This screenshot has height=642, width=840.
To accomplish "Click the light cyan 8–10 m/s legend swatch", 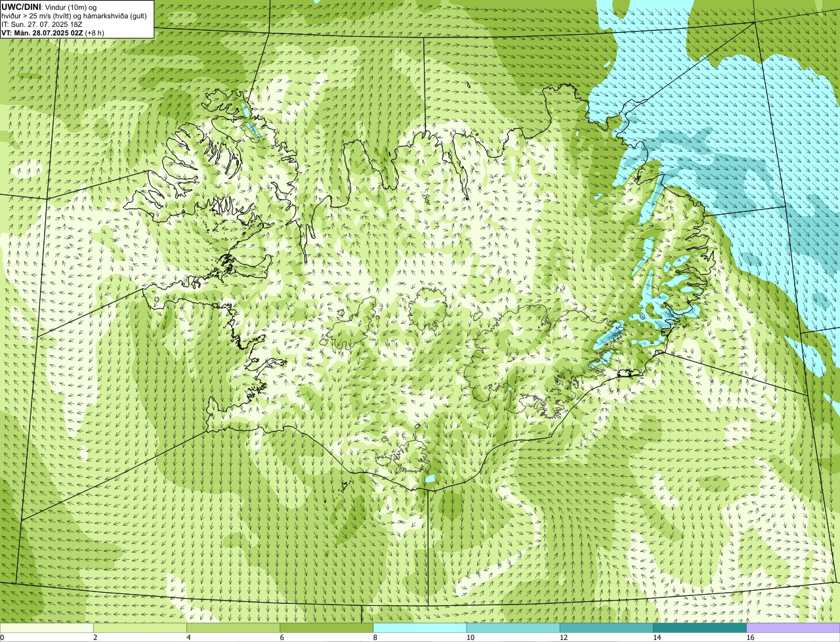I will click(x=419, y=628).
